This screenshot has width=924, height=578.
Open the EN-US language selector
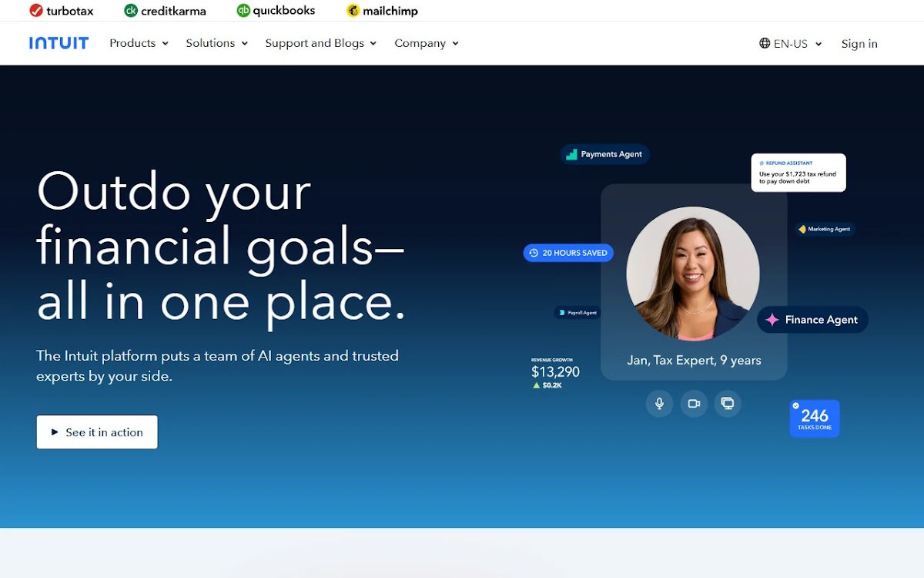pos(791,44)
